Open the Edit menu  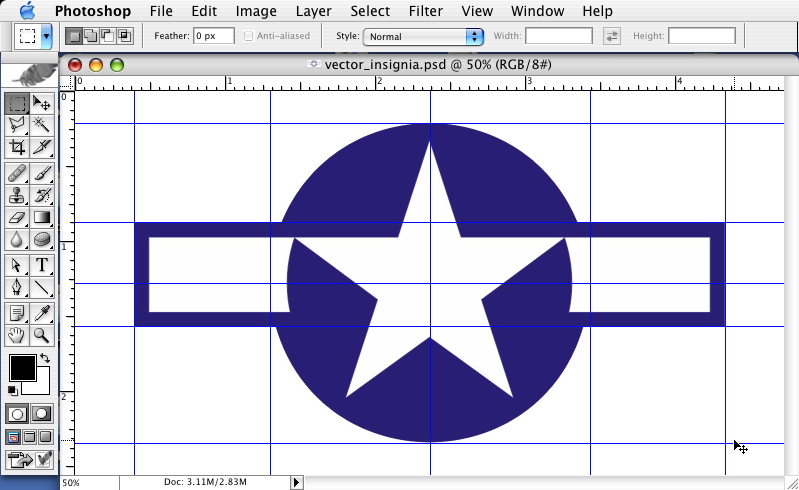pyautogui.click(x=204, y=11)
